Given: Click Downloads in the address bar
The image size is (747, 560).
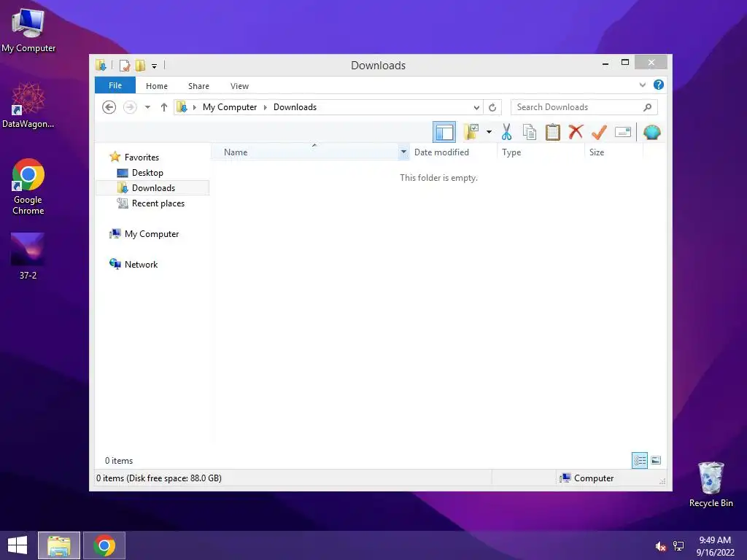Looking at the screenshot, I should pos(295,107).
